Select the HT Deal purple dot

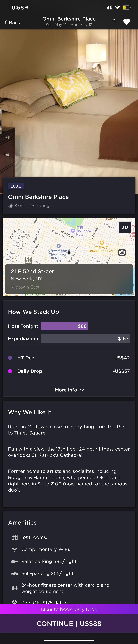[x=10, y=358]
